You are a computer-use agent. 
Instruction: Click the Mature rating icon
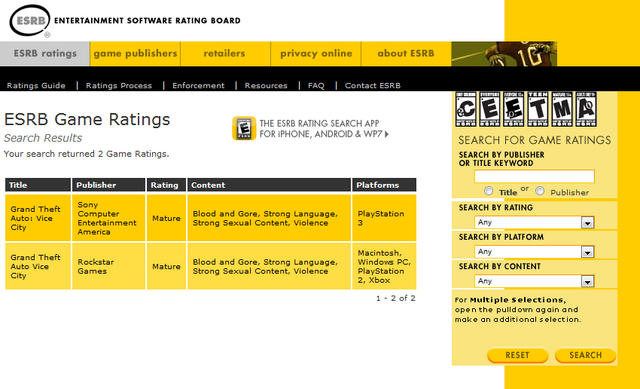[562, 109]
